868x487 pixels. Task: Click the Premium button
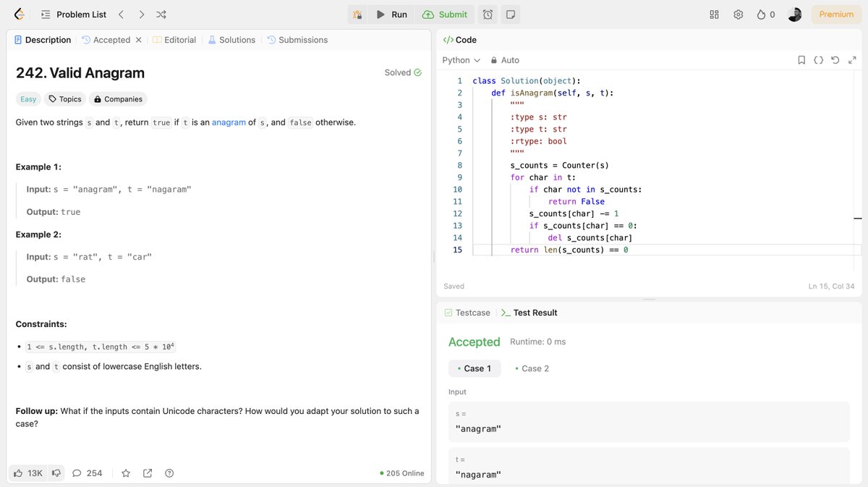point(836,14)
